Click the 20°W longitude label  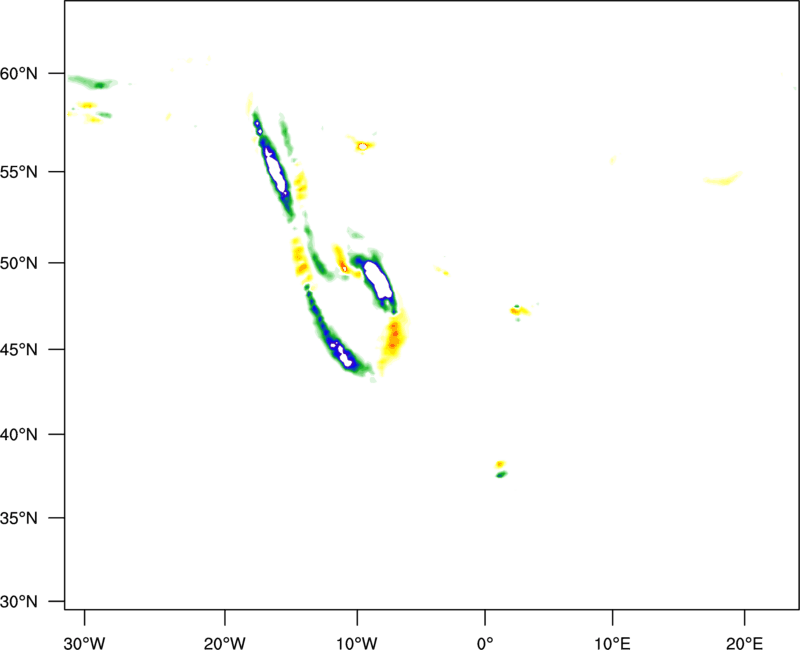pyautogui.click(x=224, y=643)
